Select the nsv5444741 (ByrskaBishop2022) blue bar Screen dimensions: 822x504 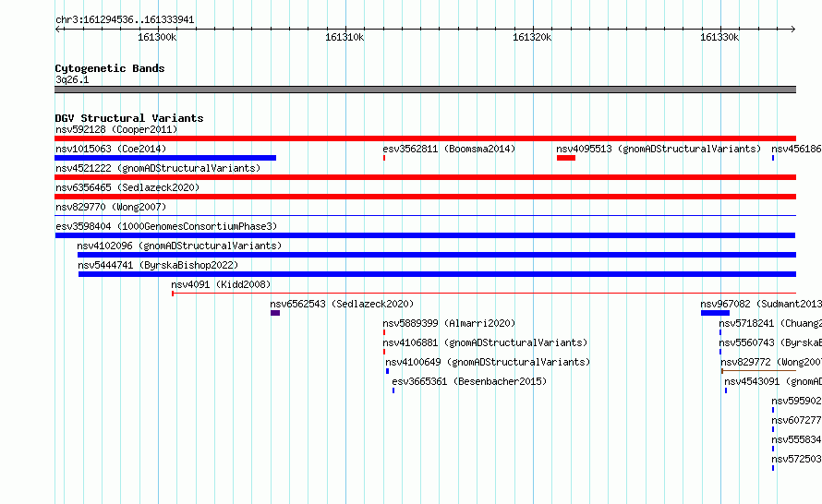(x=437, y=274)
